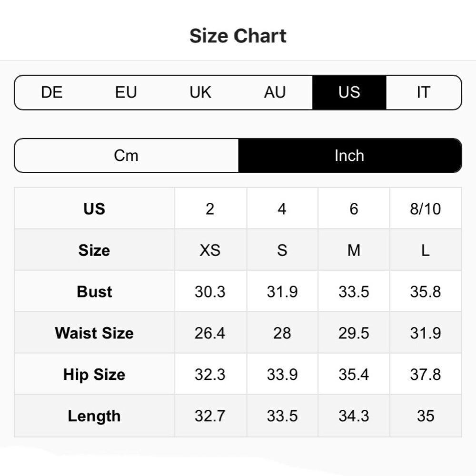This screenshot has width=476, height=476.
Task: Pick the S size column
Action: point(282,250)
